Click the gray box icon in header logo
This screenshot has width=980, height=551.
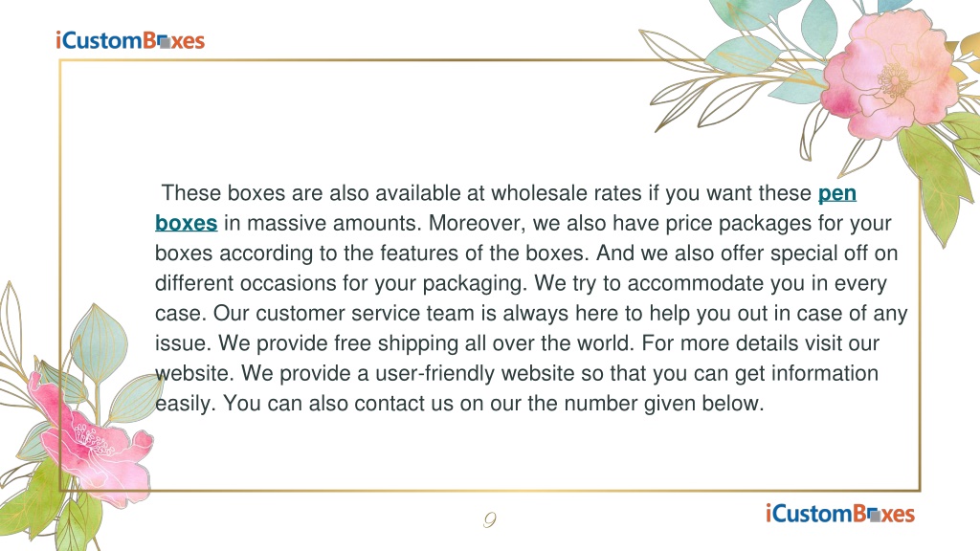click(165, 42)
